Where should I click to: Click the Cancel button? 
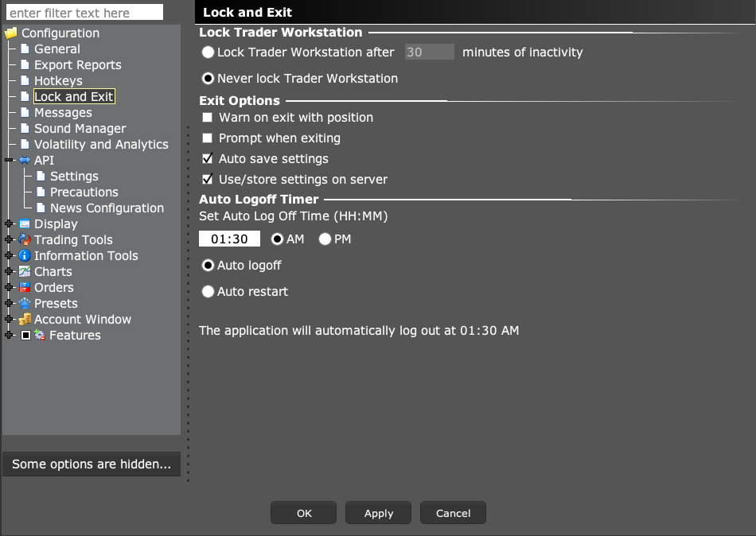coord(454,513)
